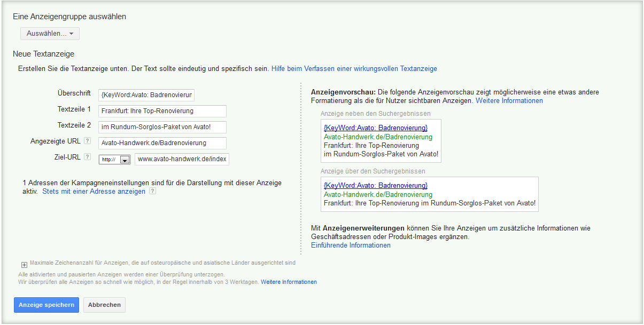Open the Auswählen ad group dropdown
The image size is (644, 325).
(x=50, y=34)
